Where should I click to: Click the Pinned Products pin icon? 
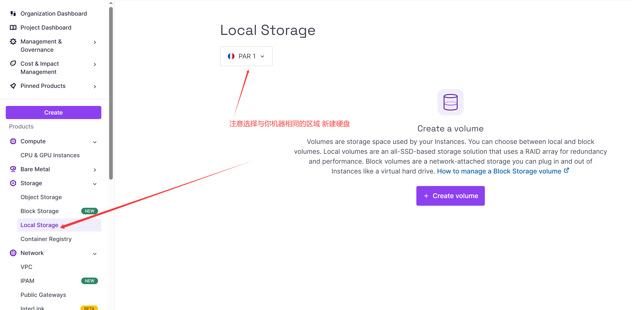tap(13, 86)
